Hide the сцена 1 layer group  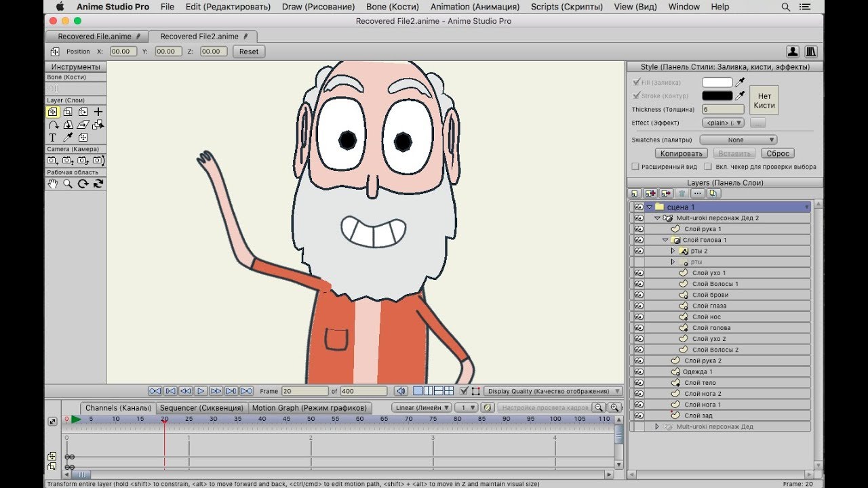[638, 207]
